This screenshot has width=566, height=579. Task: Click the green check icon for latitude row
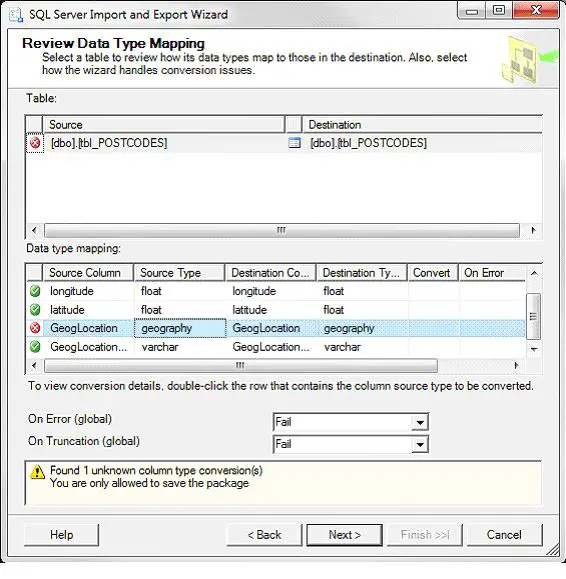pyautogui.click(x=35, y=309)
